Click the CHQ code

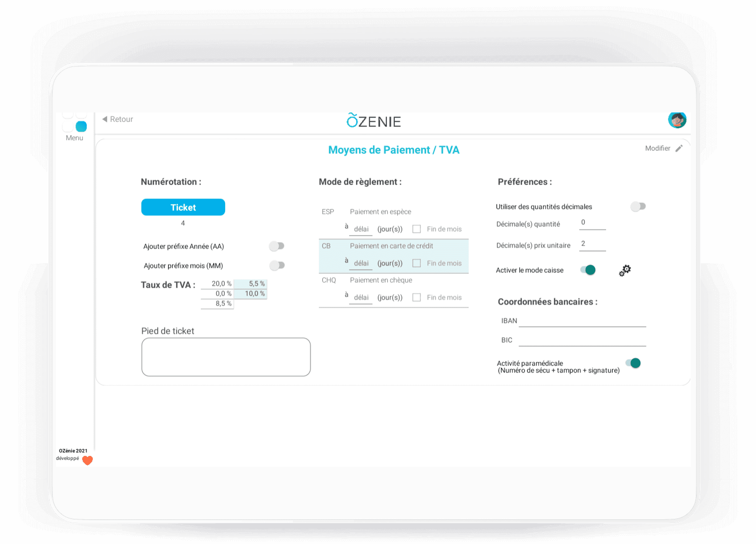pyautogui.click(x=329, y=280)
